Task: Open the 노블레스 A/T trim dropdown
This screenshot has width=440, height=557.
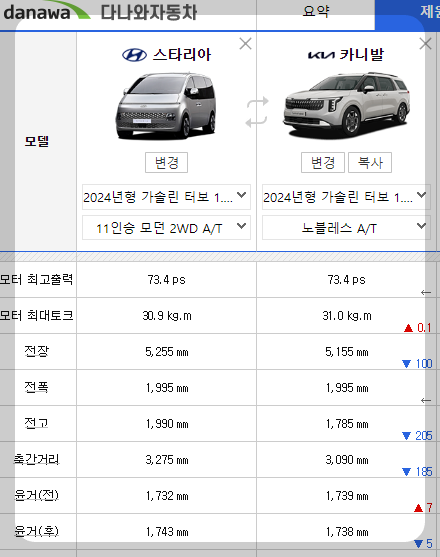Action: pyautogui.click(x=346, y=228)
